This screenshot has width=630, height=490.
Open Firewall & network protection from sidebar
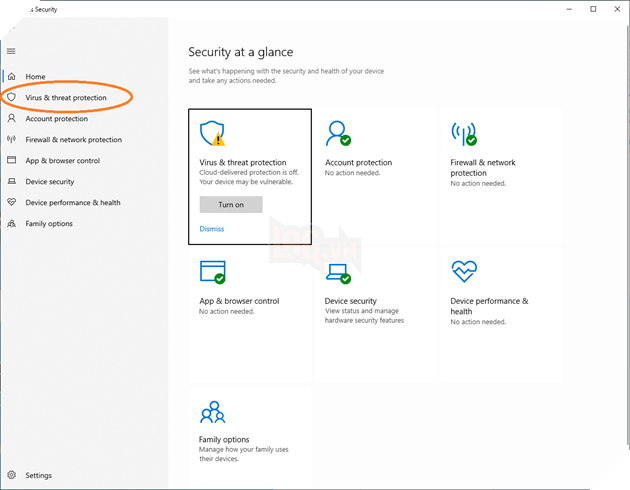pos(74,139)
